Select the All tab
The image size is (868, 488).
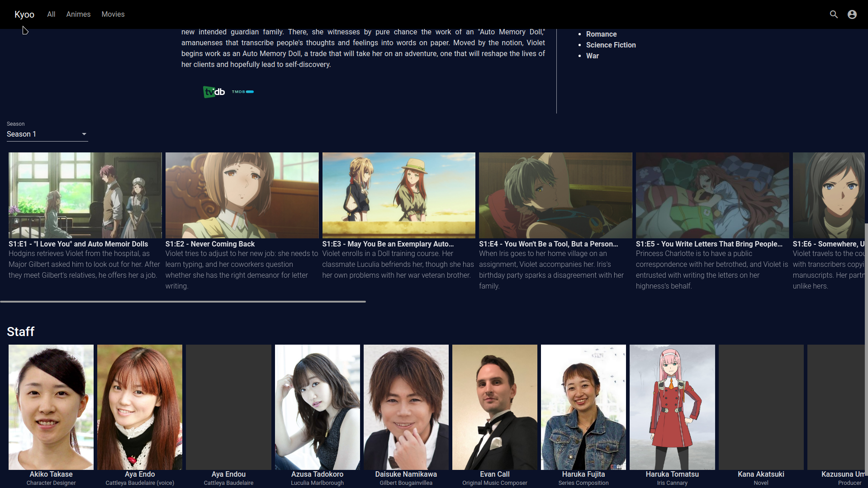tap(51, 14)
